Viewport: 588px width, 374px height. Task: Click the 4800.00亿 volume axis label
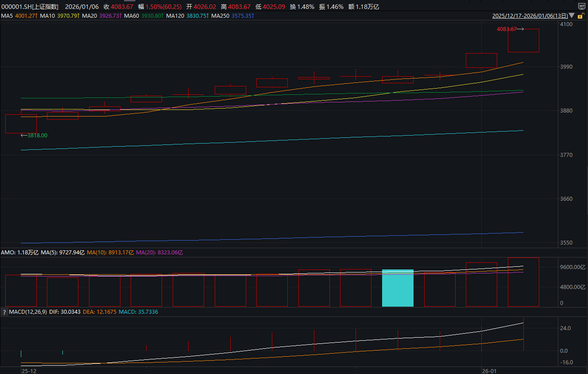[x=573, y=287]
